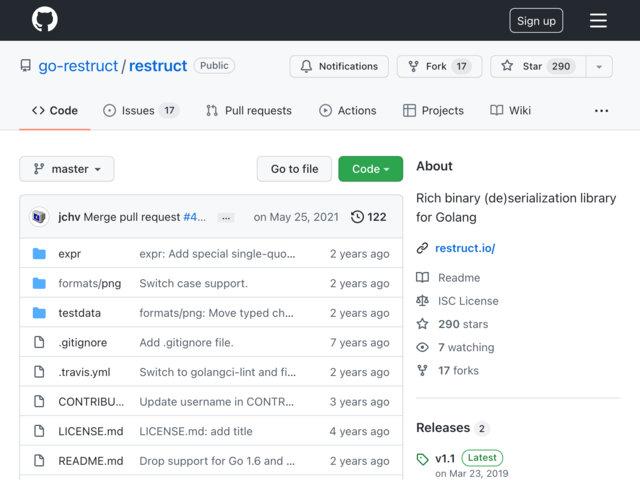Screen dimensions: 640x480
Task: Open the master branch selector dropdown
Action: point(67,169)
